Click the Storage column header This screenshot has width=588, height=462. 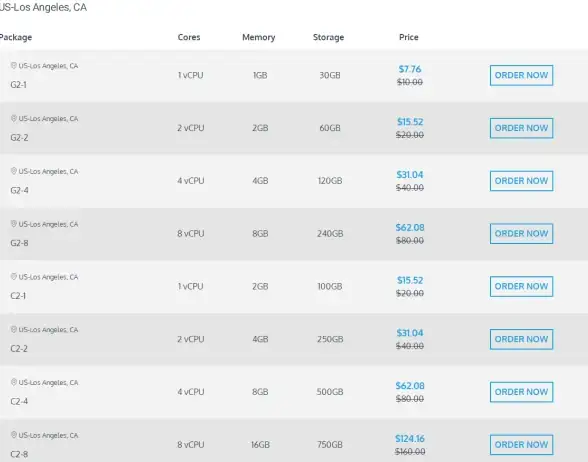point(328,37)
